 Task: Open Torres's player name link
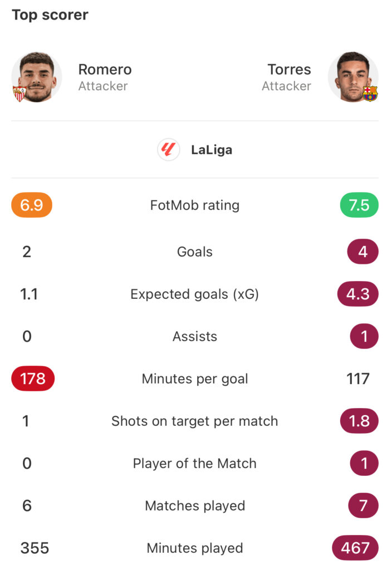289,70
